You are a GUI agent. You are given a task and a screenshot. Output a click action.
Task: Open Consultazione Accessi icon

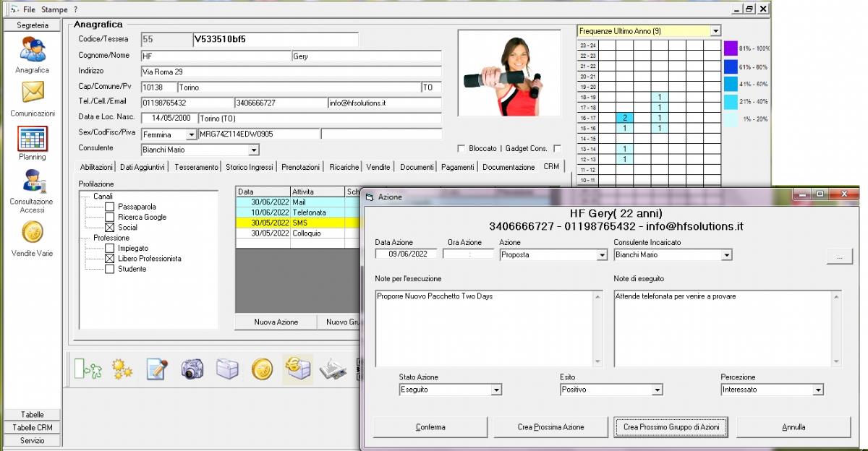point(33,181)
